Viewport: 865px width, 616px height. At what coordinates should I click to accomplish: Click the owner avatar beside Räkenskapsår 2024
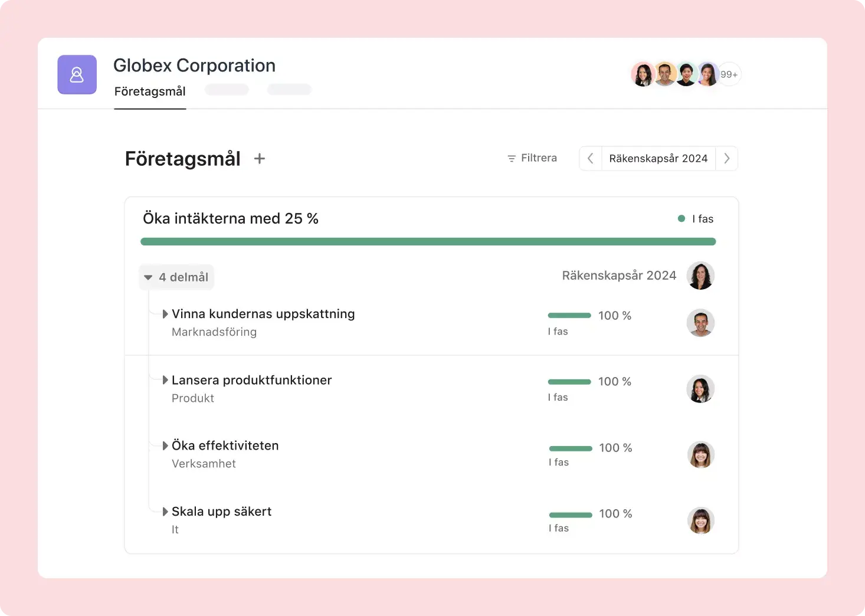700,276
